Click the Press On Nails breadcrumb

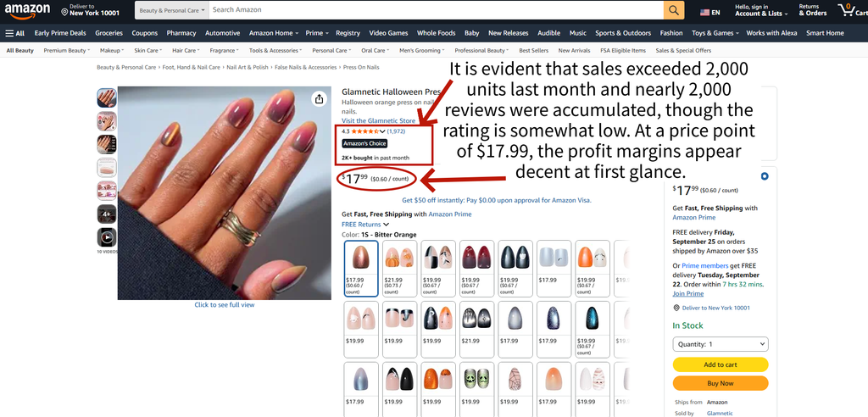(x=361, y=67)
